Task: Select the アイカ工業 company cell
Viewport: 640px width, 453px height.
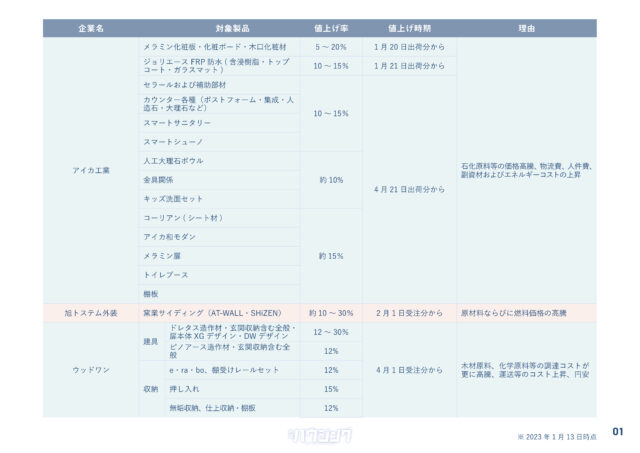Action: point(91,170)
